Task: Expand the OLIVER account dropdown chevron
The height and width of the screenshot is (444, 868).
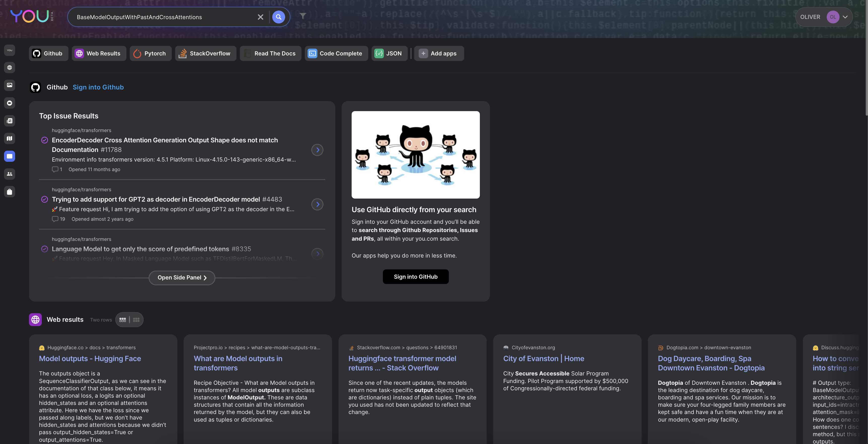Action: (x=845, y=17)
